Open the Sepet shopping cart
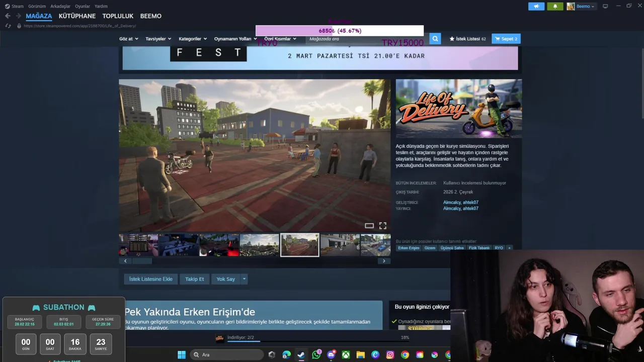This screenshot has height=362, width=644. (506, 39)
